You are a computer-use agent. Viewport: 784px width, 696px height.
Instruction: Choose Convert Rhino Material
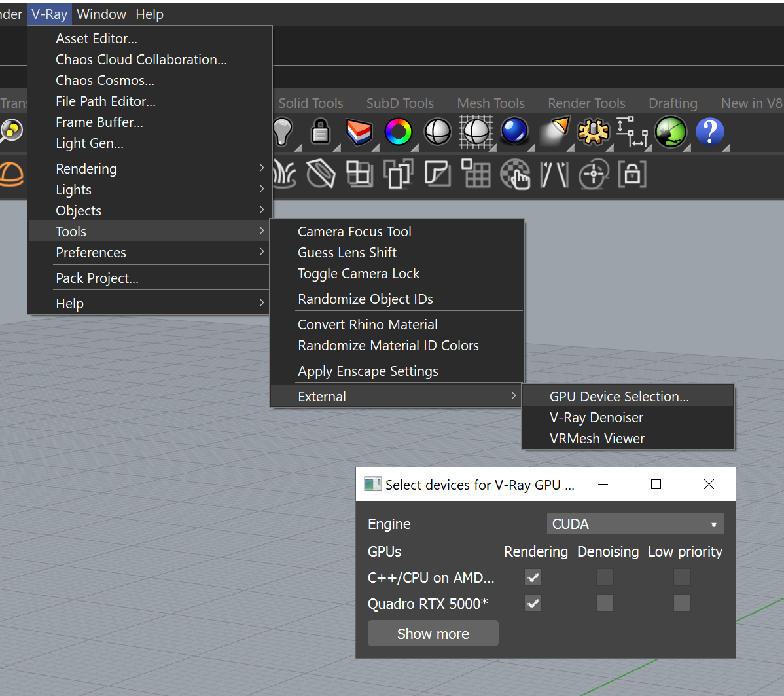pos(397,325)
